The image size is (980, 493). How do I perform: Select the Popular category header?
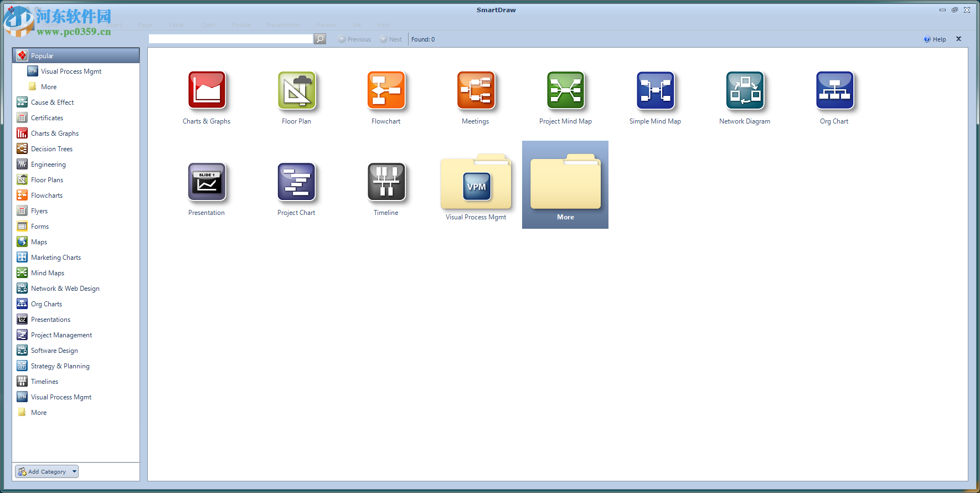[76, 55]
